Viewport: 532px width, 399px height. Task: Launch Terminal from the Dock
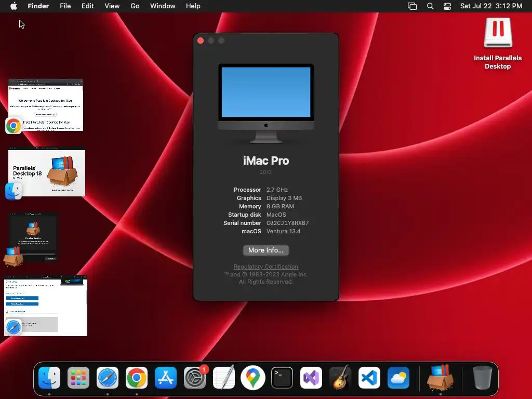(x=282, y=378)
